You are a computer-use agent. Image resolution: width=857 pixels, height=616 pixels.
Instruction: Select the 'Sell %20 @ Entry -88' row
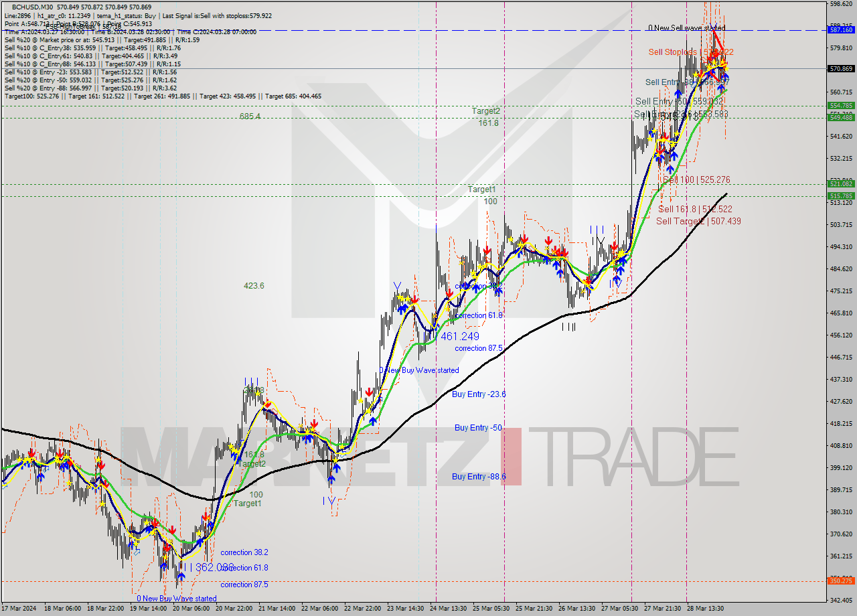point(90,88)
